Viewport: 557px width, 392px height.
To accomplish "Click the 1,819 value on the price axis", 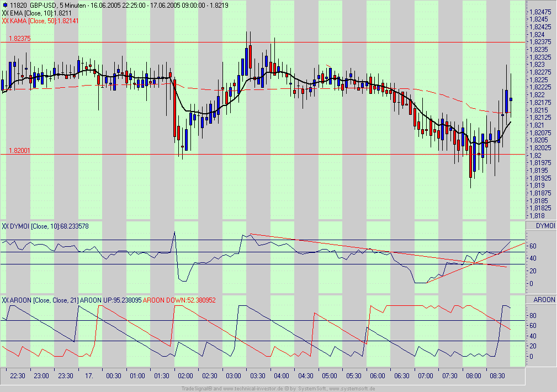I will (x=537, y=186).
